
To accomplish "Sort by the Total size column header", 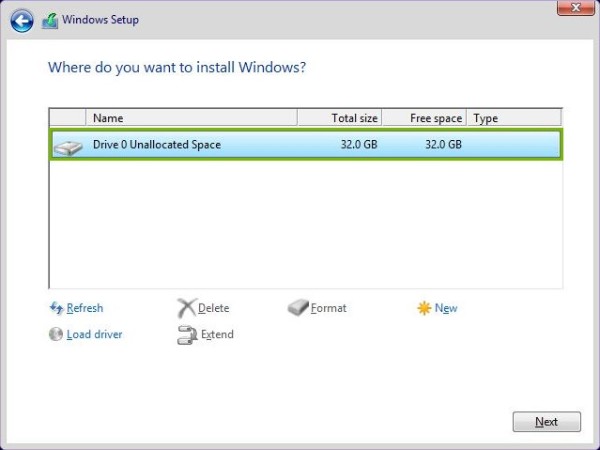I will pos(339,118).
